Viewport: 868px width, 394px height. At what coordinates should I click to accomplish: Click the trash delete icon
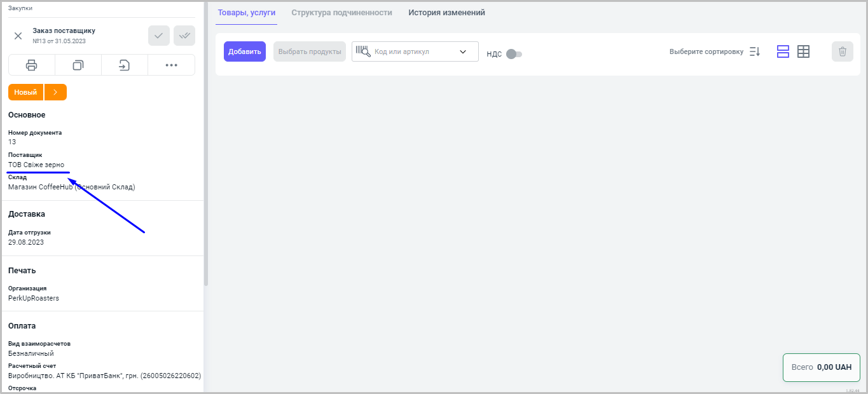click(842, 51)
